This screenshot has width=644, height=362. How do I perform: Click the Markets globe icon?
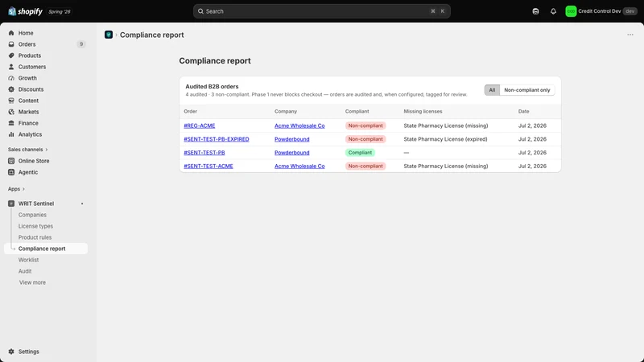(x=11, y=112)
